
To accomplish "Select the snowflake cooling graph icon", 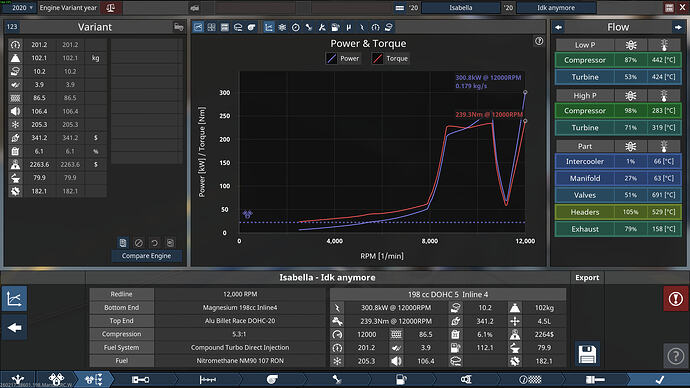I will 282,27.
